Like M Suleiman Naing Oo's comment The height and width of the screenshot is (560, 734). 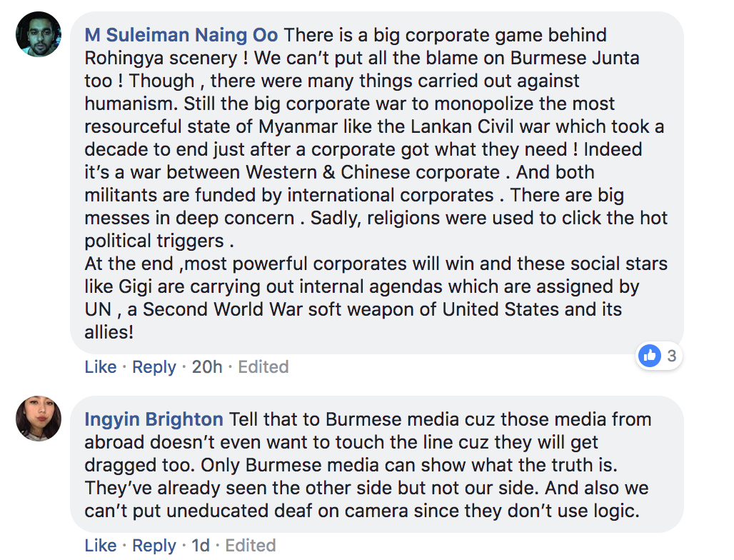tap(101, 367)
